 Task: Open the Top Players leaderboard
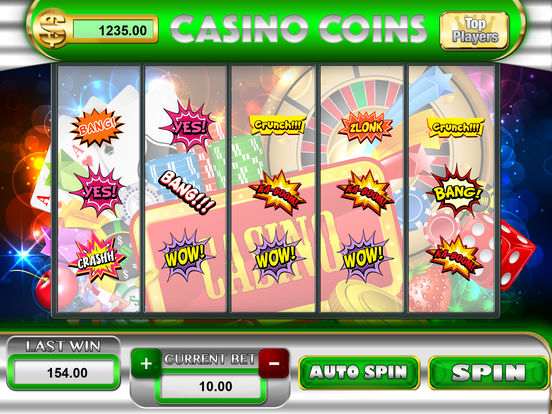pyautogui.click(x=475, y=31)
